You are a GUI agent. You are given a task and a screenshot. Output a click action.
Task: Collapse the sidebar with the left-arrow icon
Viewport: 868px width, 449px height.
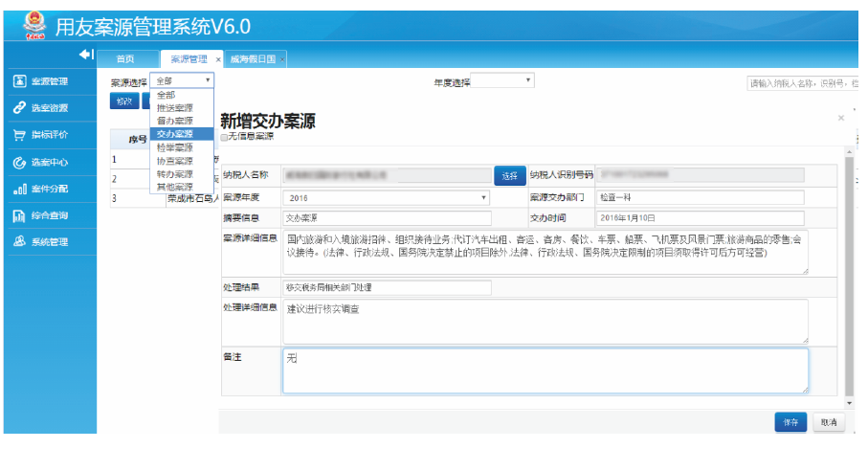click(x=86, y=55)
